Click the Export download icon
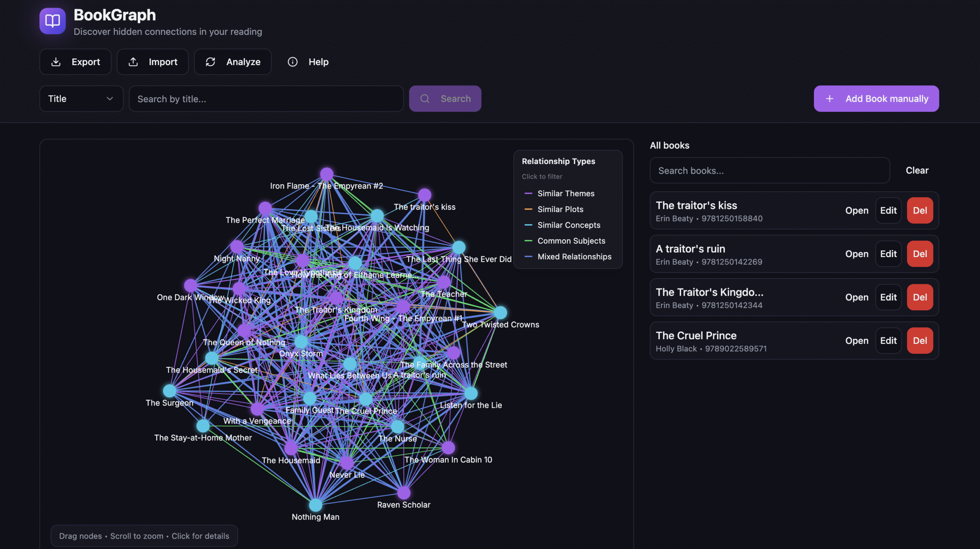Screen dimensions: 980x549 56,62
